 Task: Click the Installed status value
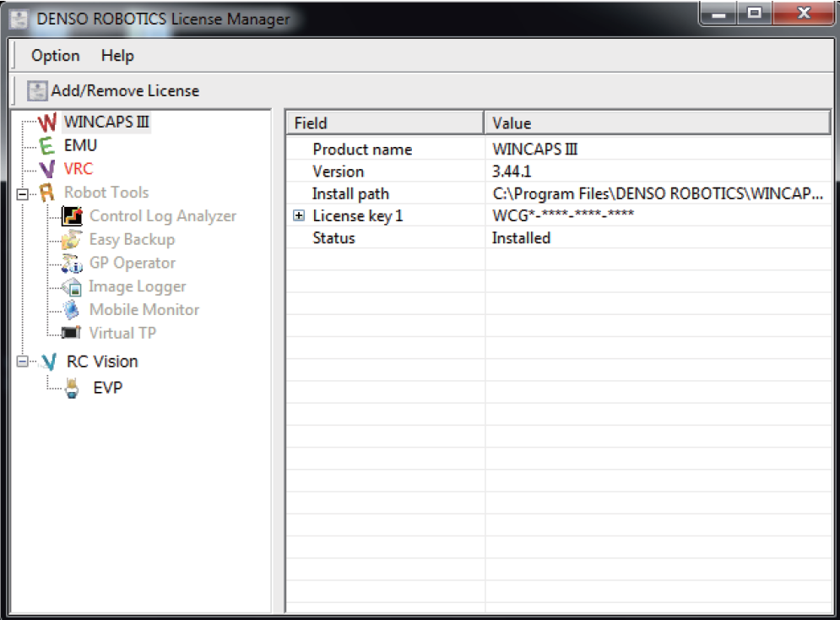point(521,238)
